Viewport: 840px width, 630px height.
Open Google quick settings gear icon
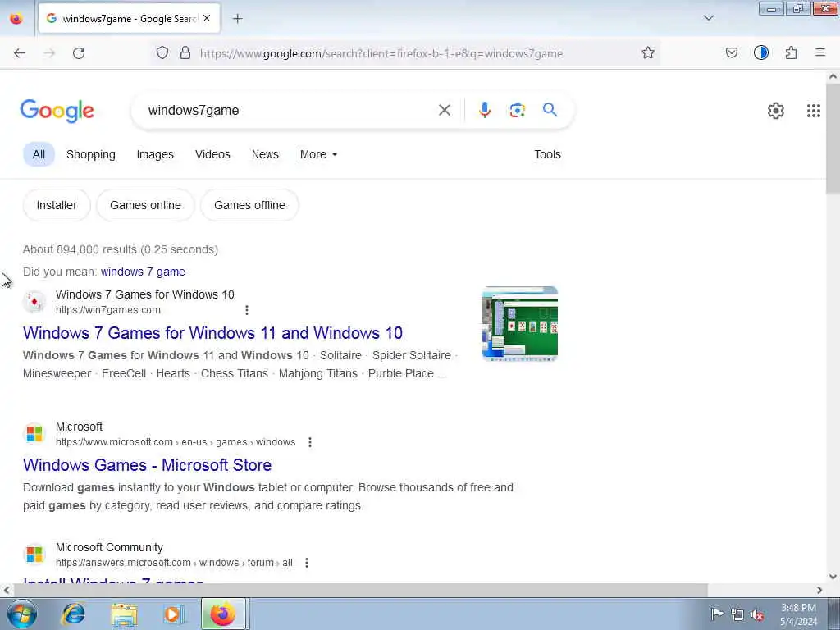[x=776, y=111]
